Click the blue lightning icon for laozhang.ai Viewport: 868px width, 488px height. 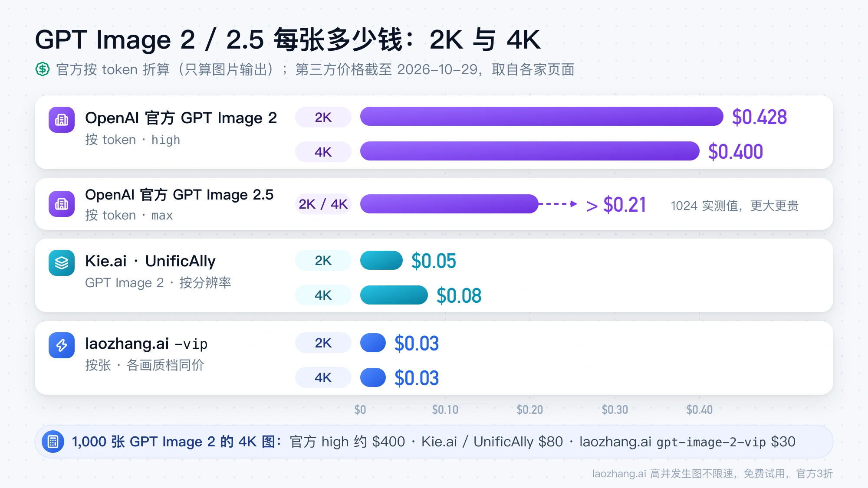tap(62, 345)
